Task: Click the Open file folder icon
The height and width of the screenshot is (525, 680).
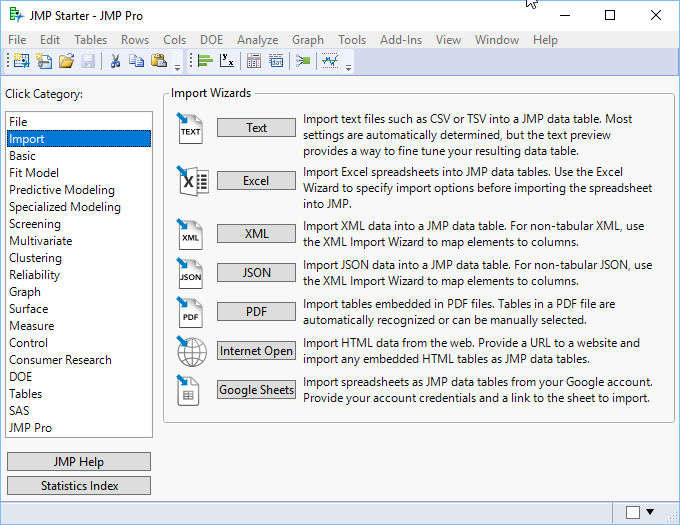Action: pos(66,61)
